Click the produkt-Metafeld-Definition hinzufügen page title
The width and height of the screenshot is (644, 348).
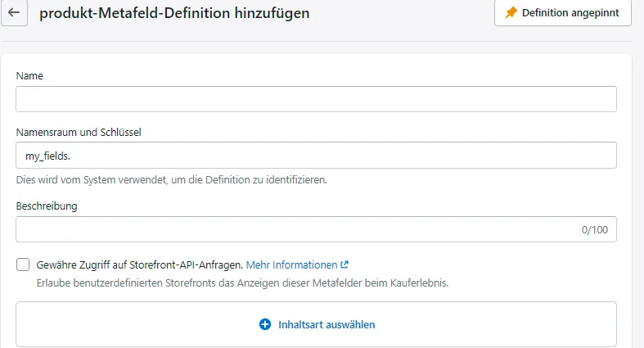coord(174,14)
